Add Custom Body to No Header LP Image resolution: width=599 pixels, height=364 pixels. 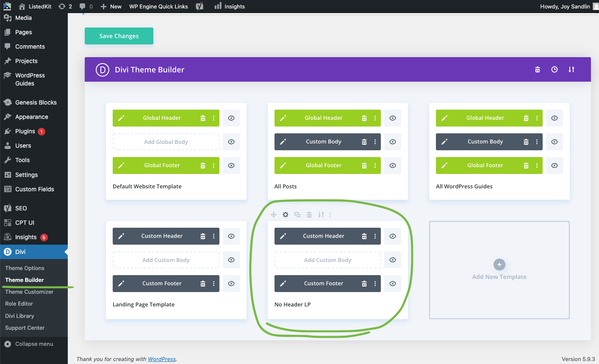click(327, 260)
